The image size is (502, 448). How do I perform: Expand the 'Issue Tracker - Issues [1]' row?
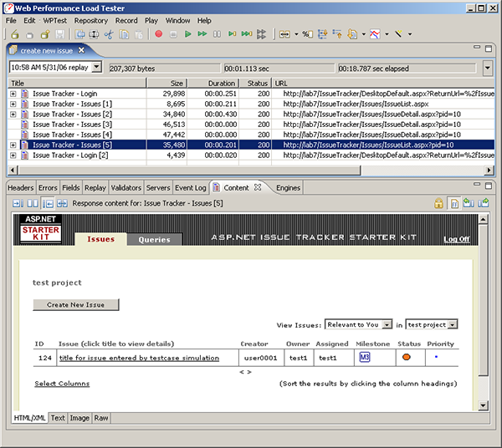13,104
